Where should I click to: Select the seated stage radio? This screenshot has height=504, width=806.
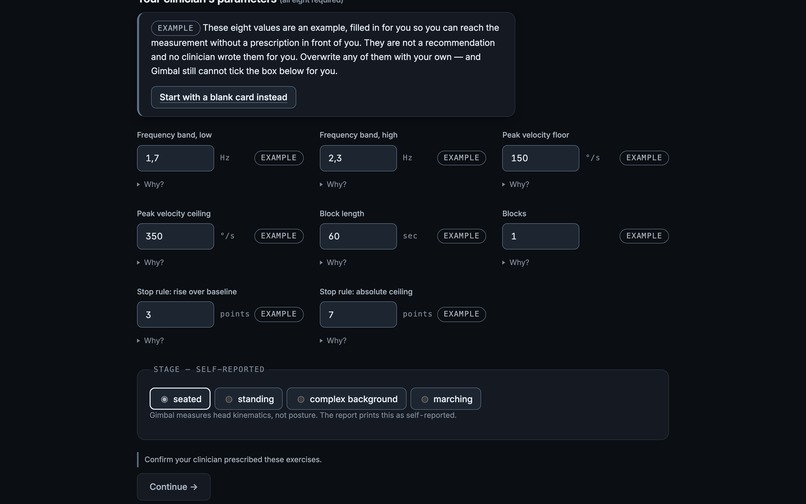tap(180, 399)
